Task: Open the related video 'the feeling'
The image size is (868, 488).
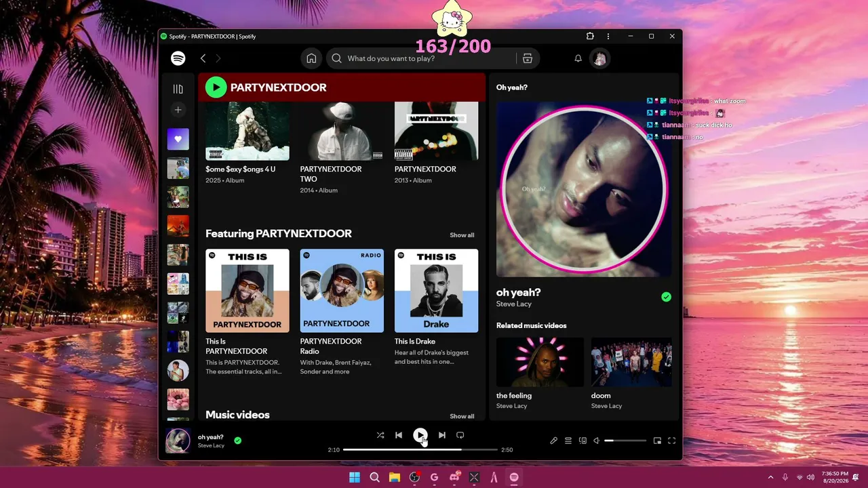Action: [540, 373]
